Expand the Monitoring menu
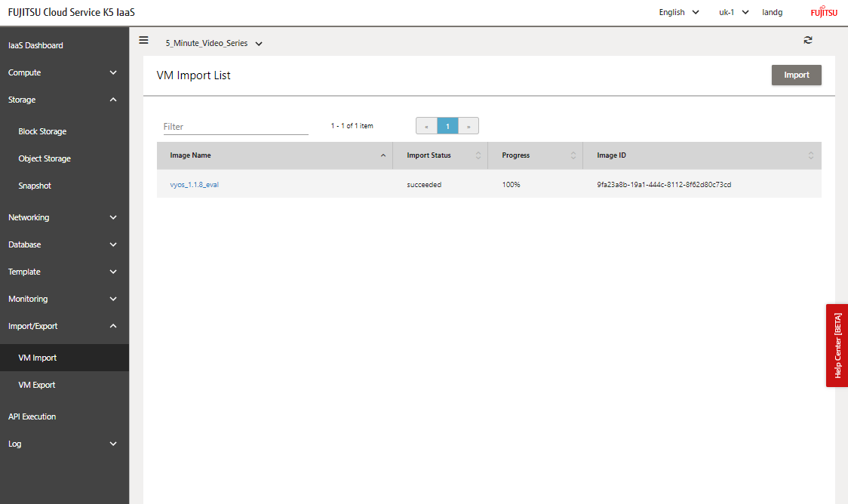Image resolution: width=848 pixels, height=504 pixels. coord(64,299)
